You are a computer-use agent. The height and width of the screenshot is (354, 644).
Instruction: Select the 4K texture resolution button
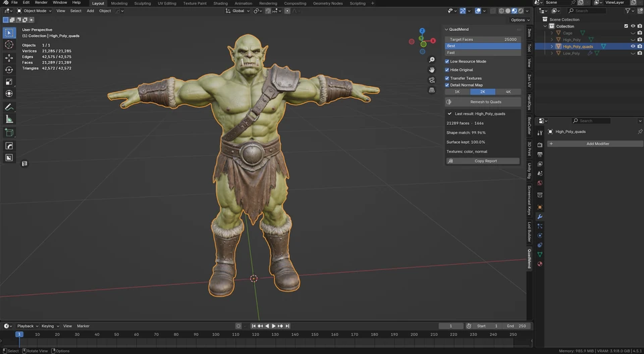[508, 92]
